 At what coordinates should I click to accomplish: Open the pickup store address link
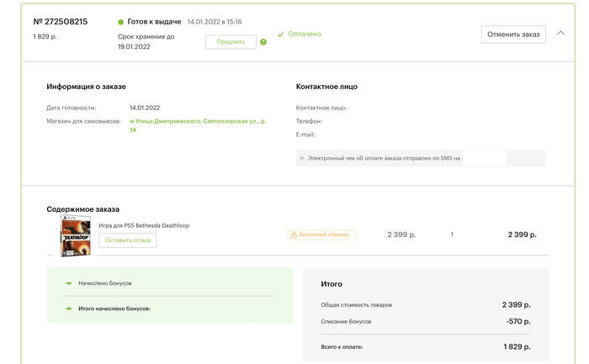click(197, 125)
